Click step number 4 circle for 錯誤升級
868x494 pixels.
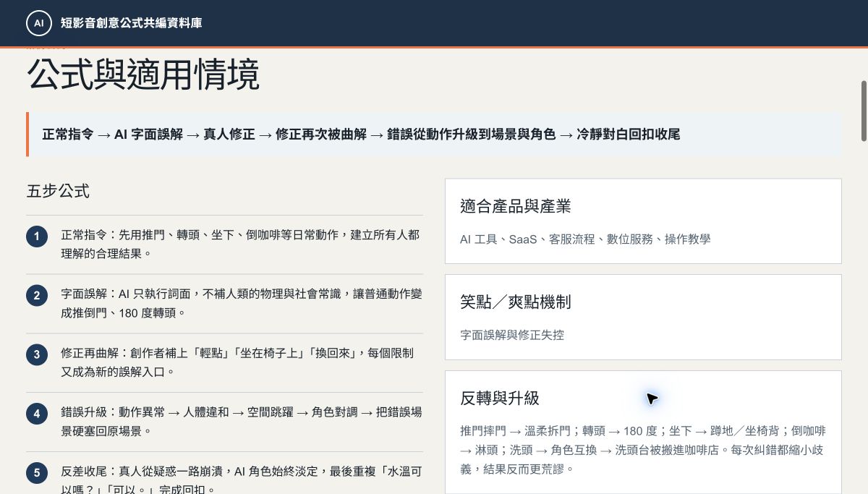[36, 414]
